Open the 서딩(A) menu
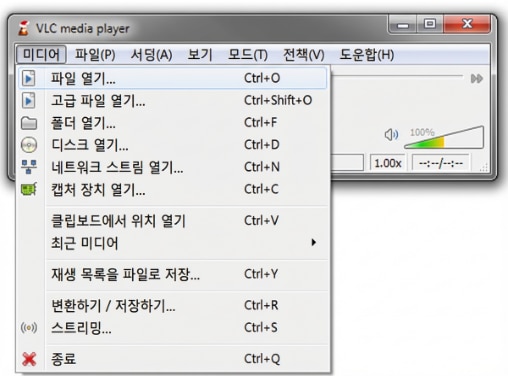508x376 pixels. [151, 54]
